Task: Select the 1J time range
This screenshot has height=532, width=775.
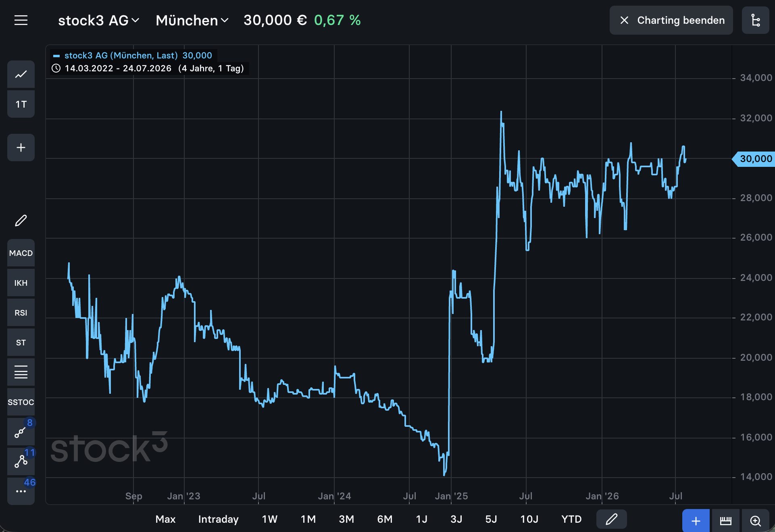Action: click(421, 519)
